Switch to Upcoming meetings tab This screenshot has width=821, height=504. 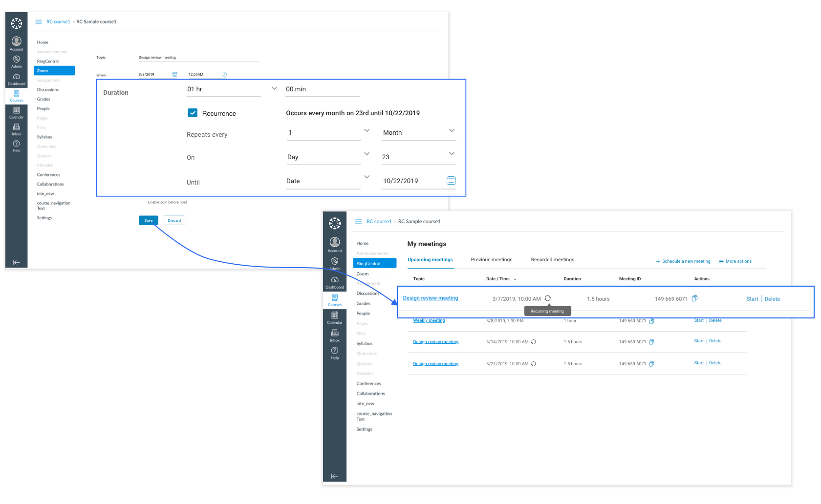[x=430, y=260]
